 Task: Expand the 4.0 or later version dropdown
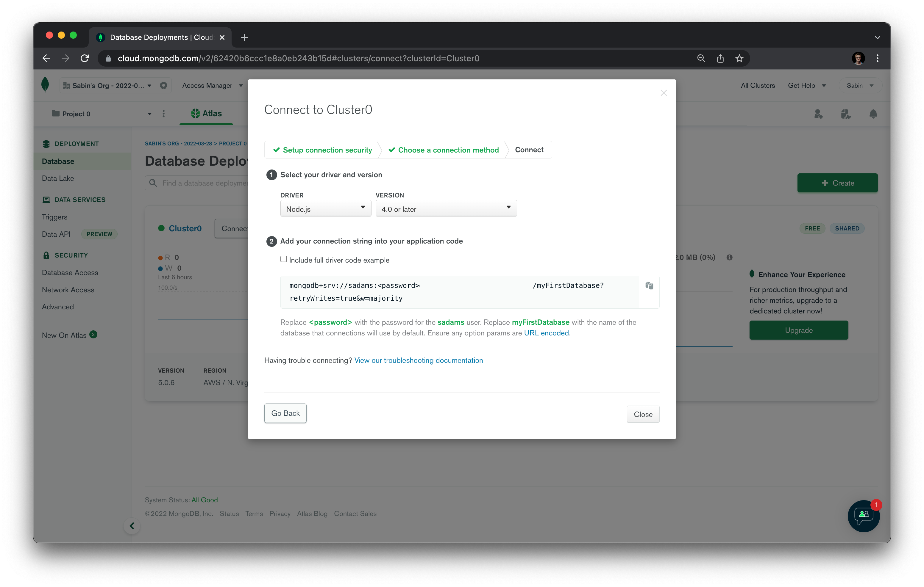(446, 208)
